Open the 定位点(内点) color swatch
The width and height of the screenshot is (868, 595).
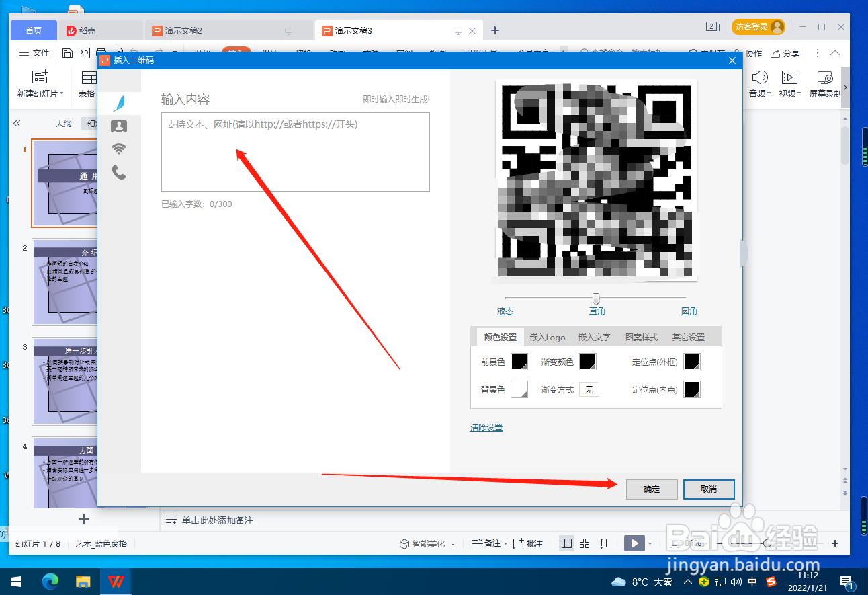click(692, 389)
